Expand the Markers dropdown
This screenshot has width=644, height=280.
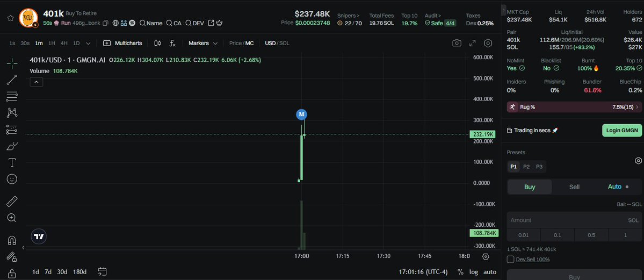tap(203, 43)
